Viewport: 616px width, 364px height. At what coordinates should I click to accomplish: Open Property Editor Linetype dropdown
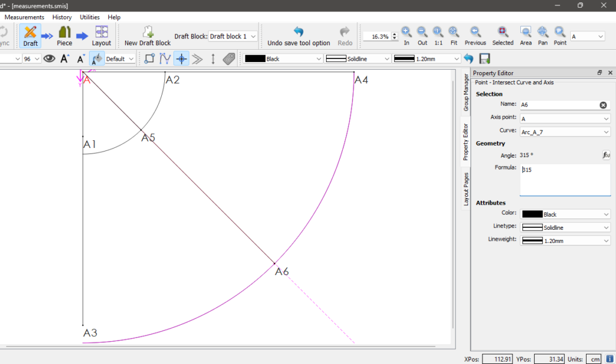tap(565, 227)
